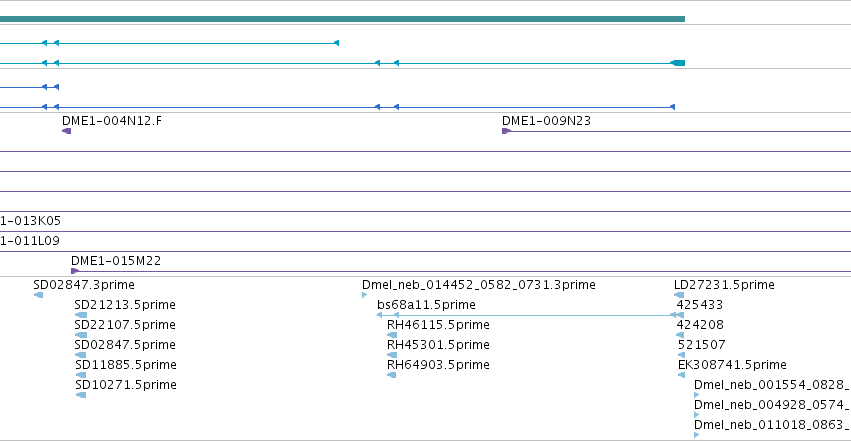Click the SD10271.5prime arrow glyph
The width and height of the screenshot is (851, 441).
coord(81,395)
